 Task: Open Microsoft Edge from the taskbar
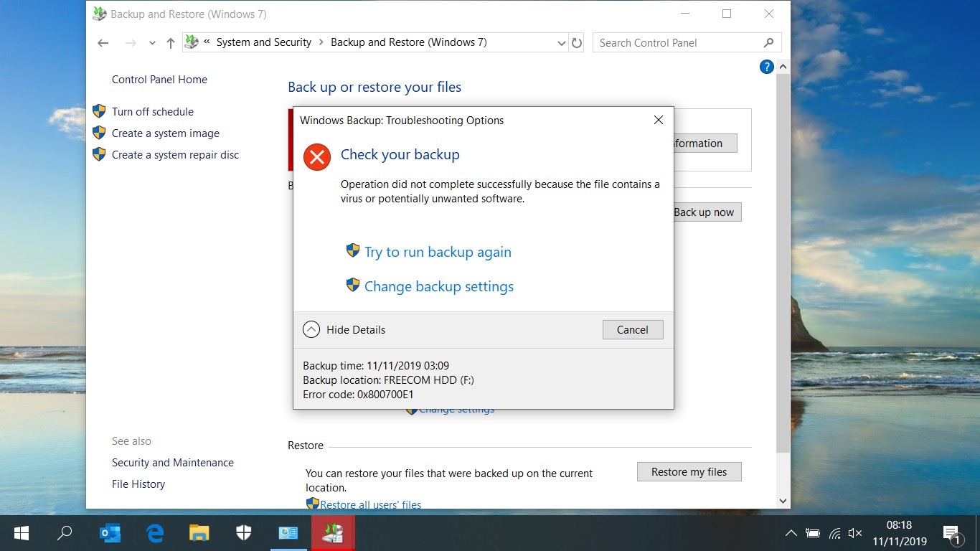[x=154, y=533]
